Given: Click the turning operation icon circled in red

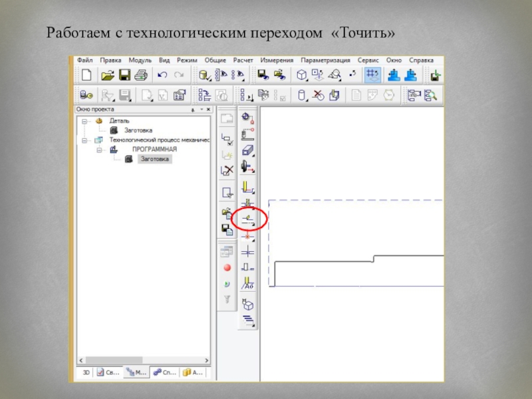Looking at the screenshot, I should point(247,218).
